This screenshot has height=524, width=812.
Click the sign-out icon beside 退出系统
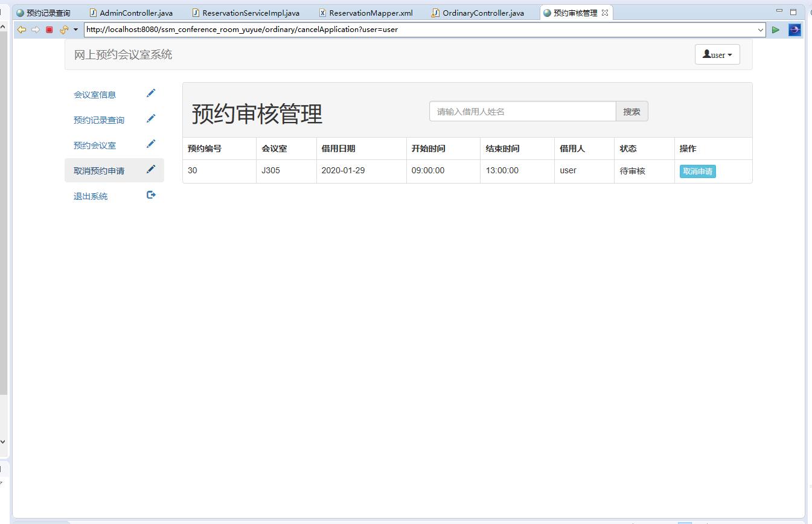point(151,194)
